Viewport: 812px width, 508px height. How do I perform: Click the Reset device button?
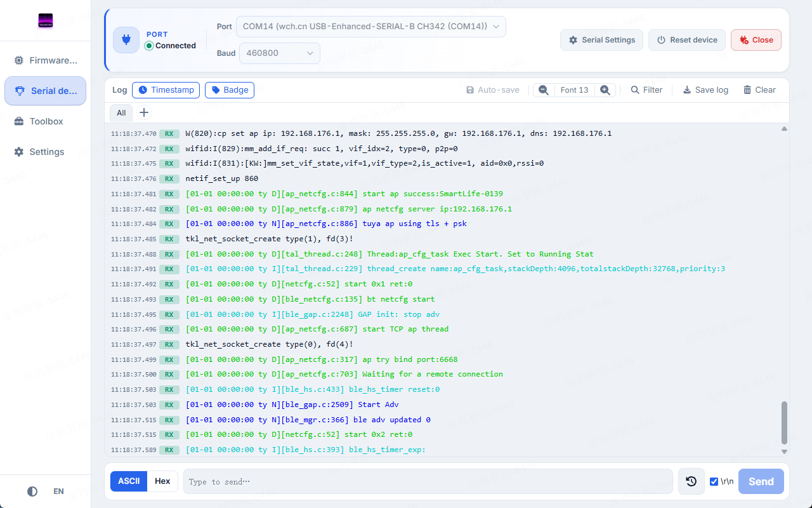pyautogui.click(x=687, y=40)
